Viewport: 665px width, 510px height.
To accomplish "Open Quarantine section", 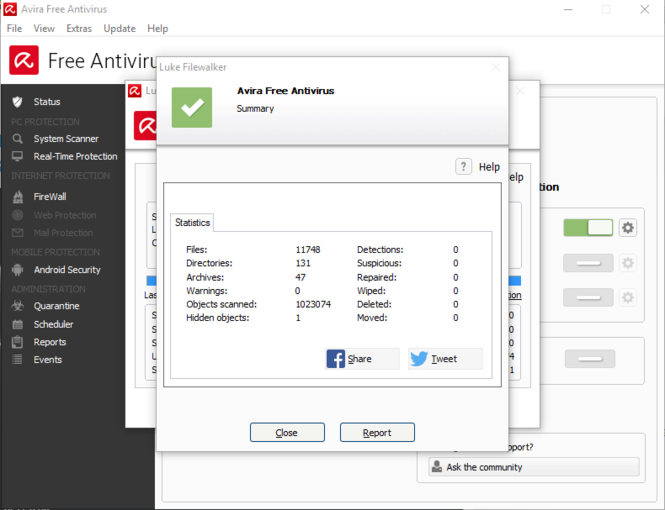I will 56,306.
